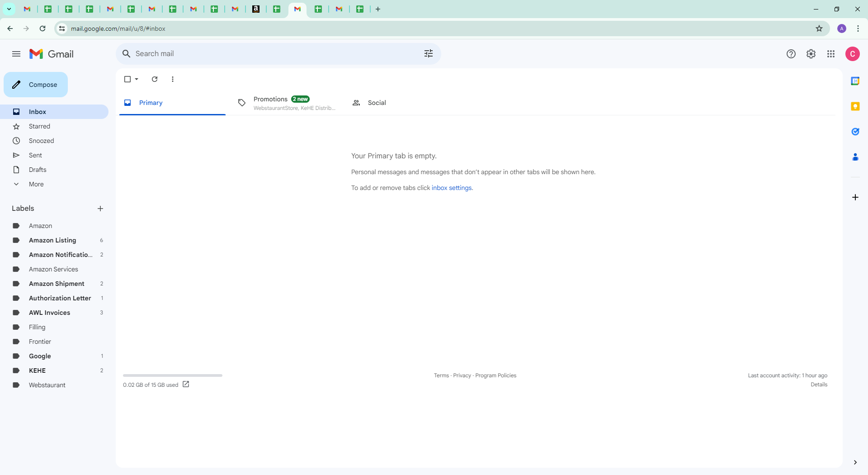Image resolution: width=868 pixels, height=475 pixels.
Task: Tick the select all checkbox
Action: tap(127, 79)
